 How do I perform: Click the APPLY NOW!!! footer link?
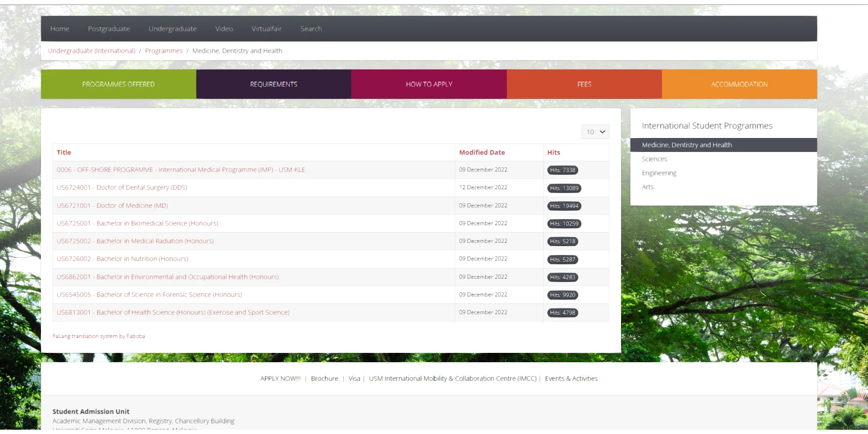coord(280,379)
